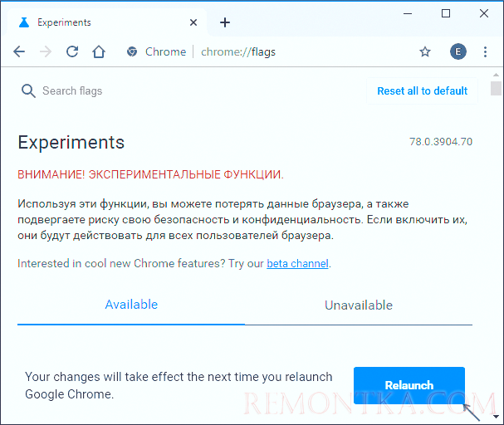
Task: Open the Chrome three-dot menu
Action: (x=485, y=51)
